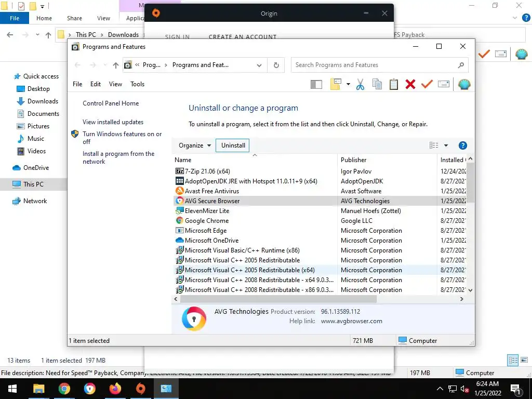Launch Google Chrome from the taskbar
The image size is (532, 399).
[x=64, y=389]
